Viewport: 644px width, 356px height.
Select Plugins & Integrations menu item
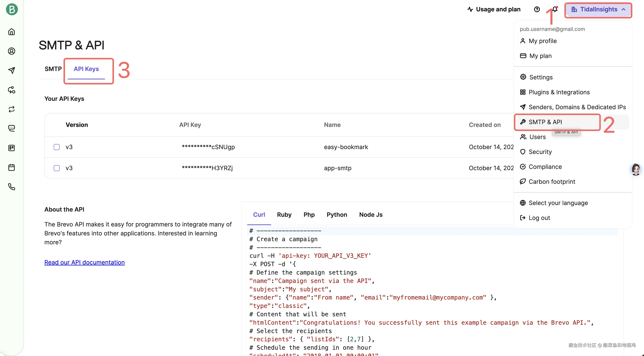pos(559,92)
